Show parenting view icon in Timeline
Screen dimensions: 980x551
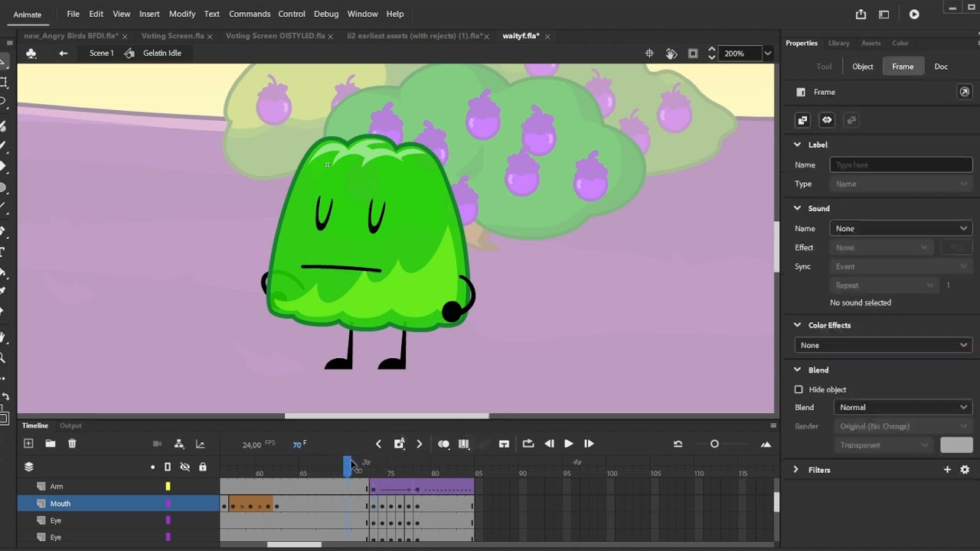[178, 444]
